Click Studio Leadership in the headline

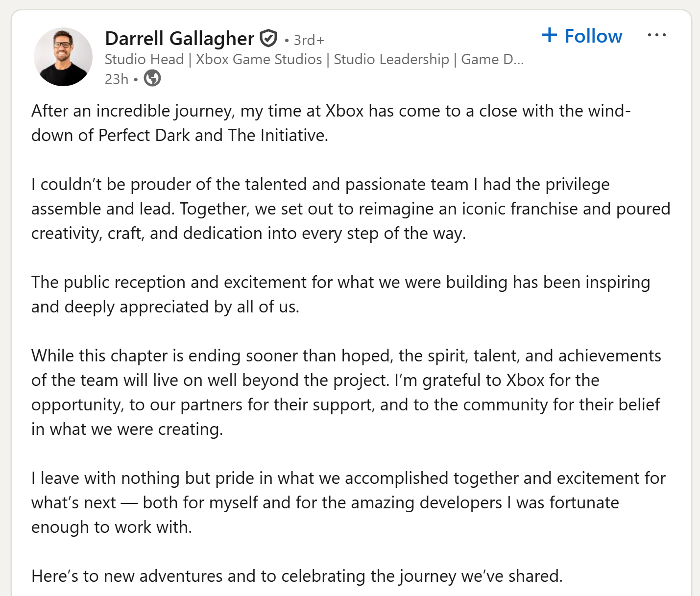[x=391, y=59]
